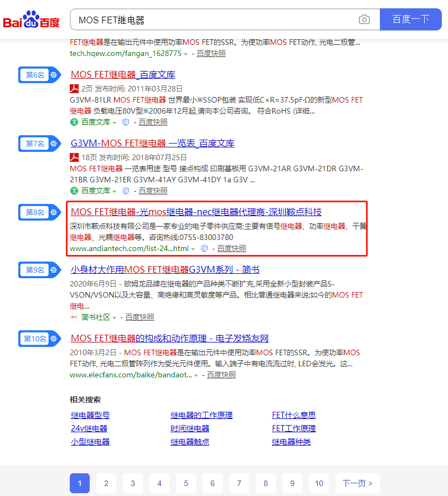
Task: Open the MOS FET继电器_百度文库 result
Action: pyautogui.click(x=123, y=75)
